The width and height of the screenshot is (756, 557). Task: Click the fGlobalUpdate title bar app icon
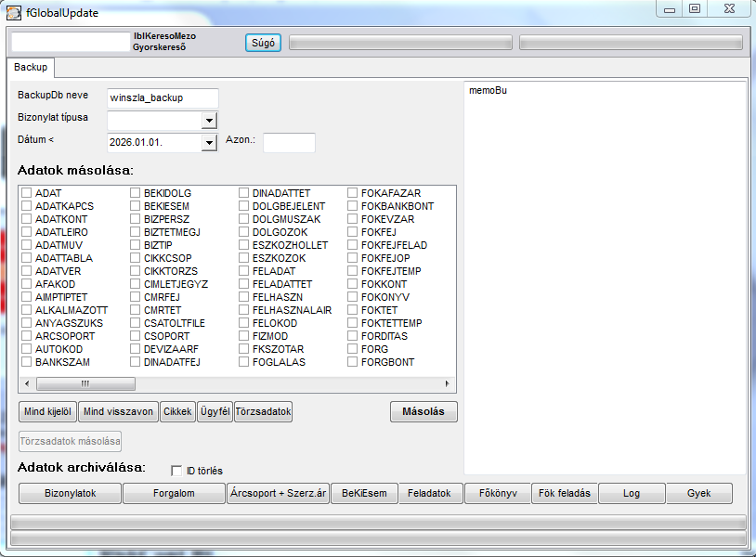tap(14, 13)
